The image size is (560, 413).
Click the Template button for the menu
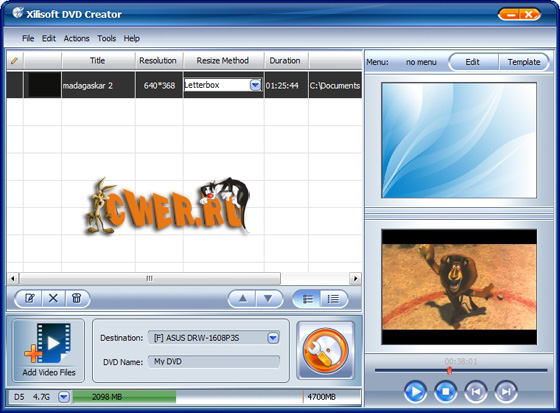coord(524,62)
